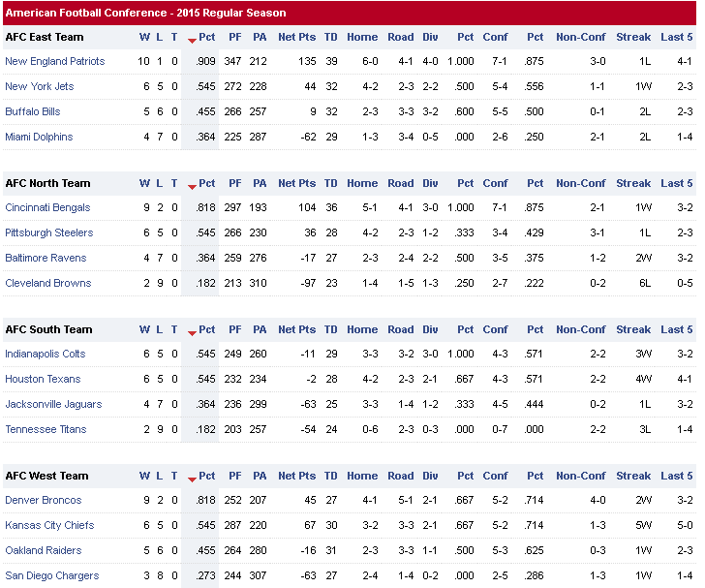
Task: Open the Houston Texans team link
Action: (43, 379)
